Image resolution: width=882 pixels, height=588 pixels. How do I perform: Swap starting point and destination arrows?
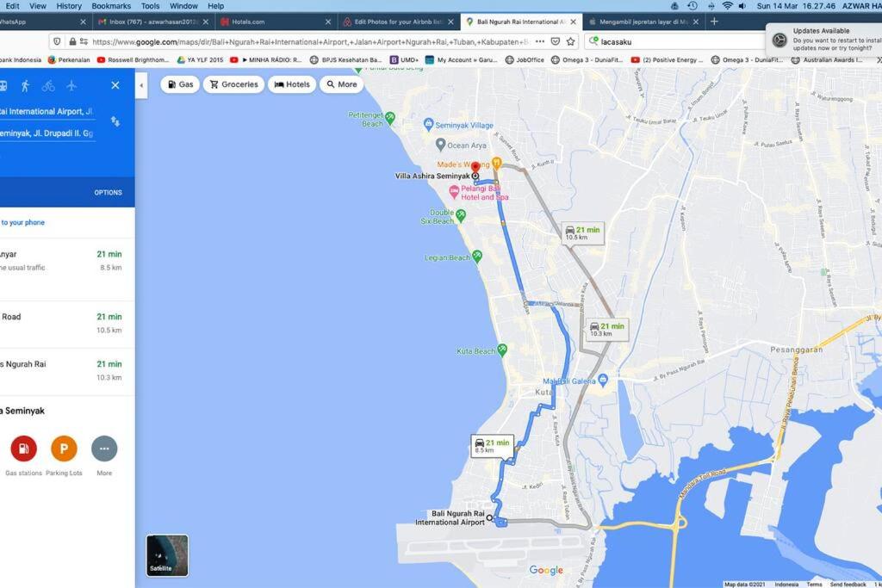115,121
